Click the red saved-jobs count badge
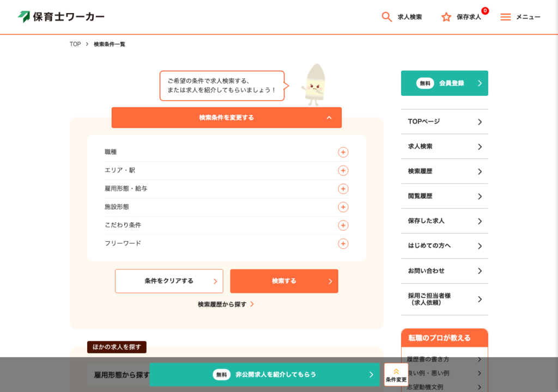The image size is (558, 392). coord(485,11)
